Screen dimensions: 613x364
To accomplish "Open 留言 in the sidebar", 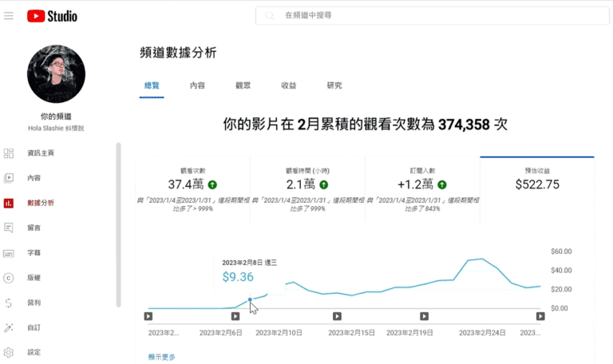I will [34, 227].
